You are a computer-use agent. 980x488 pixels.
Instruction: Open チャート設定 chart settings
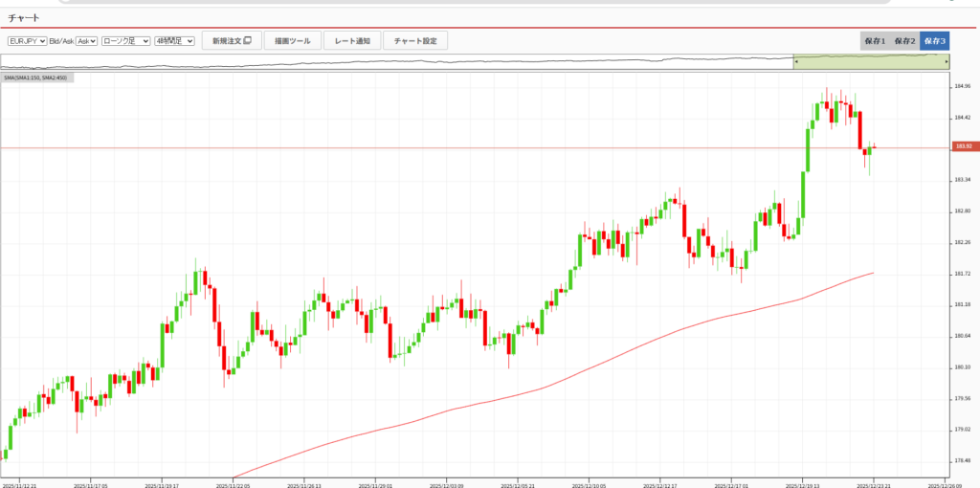point(415,41)
